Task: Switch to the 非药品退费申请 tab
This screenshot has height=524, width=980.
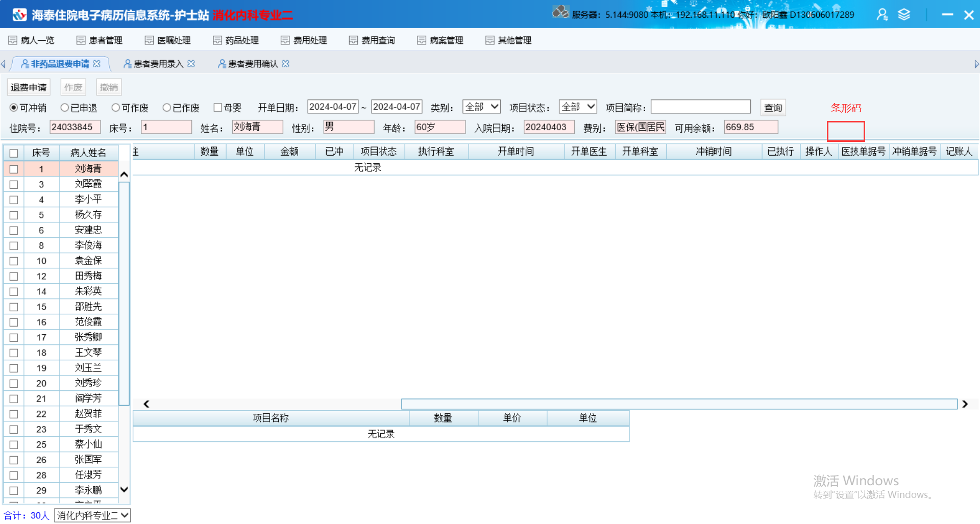Action: coord(60,64)
